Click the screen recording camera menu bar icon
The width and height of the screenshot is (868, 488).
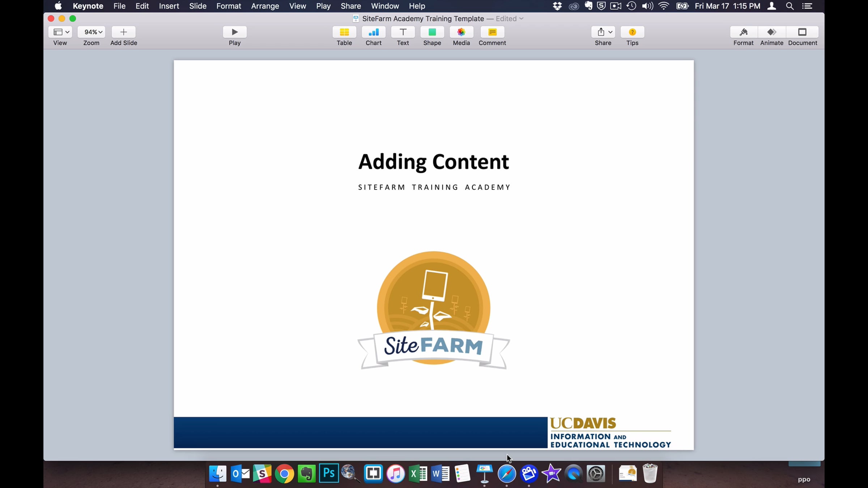pyautogui.click(x=616, y=6)
